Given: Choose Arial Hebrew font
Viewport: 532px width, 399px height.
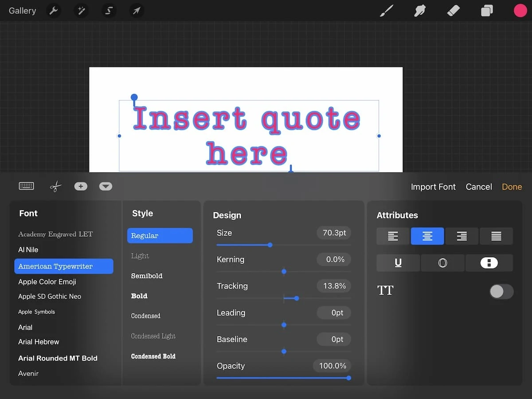Looking at the screenshot, I should (39, 342).
